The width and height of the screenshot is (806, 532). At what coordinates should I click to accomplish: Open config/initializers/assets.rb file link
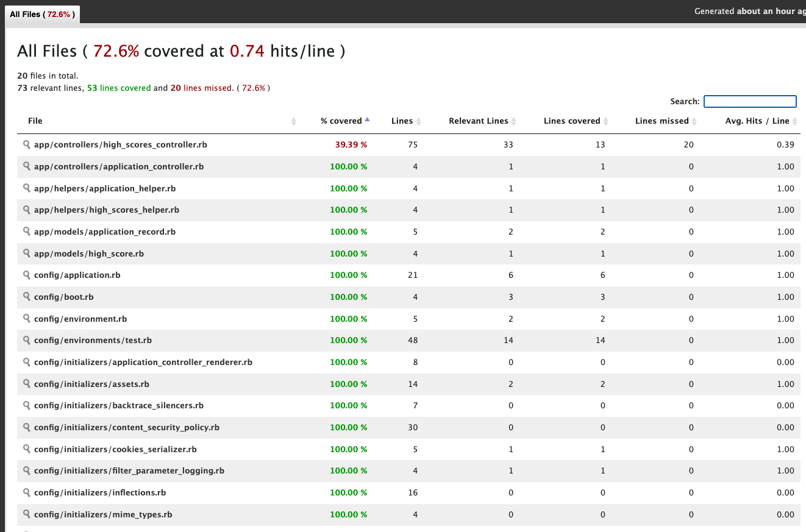click(x=91, y=384)
